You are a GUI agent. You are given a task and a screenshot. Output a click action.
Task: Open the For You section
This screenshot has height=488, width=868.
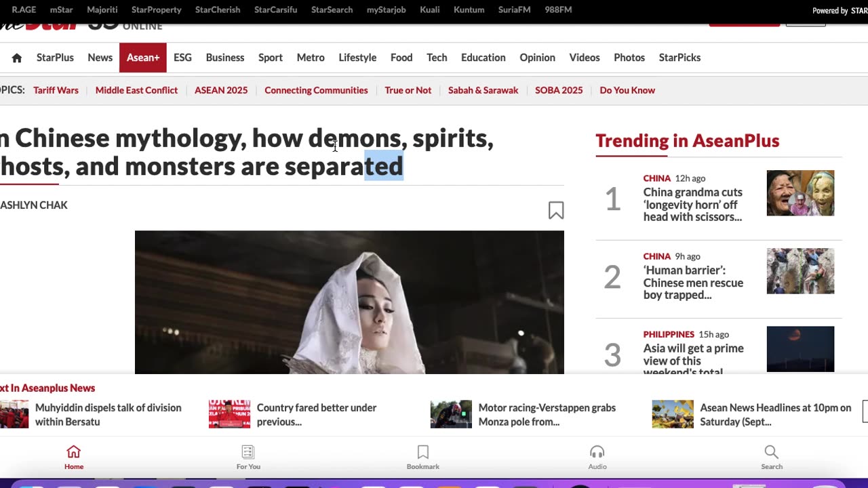coord(248,457)
